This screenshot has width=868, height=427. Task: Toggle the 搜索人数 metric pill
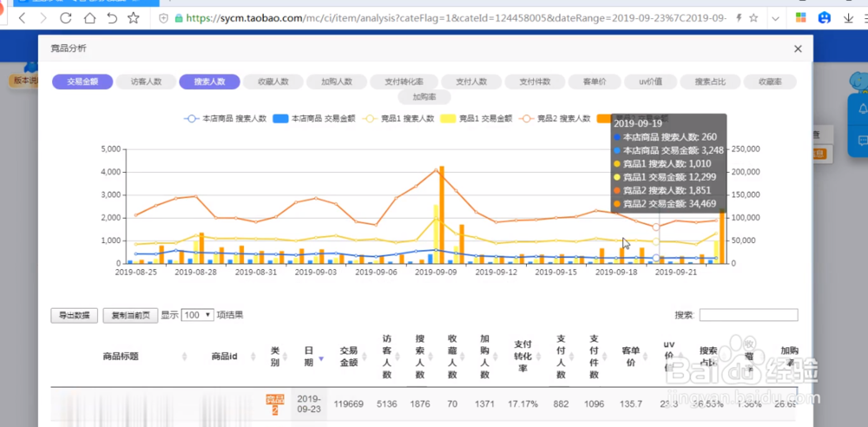(x=209, y=82)
